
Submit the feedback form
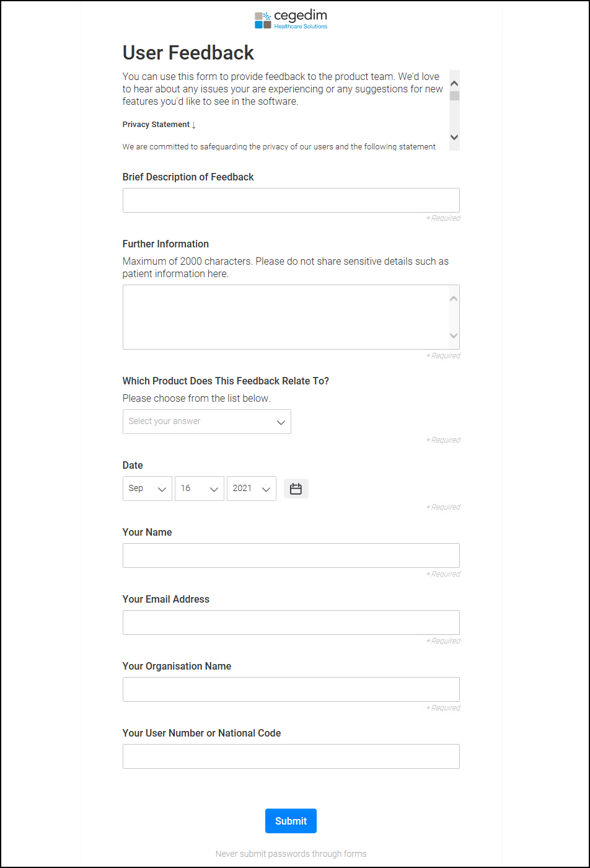[x=291, y=821]
